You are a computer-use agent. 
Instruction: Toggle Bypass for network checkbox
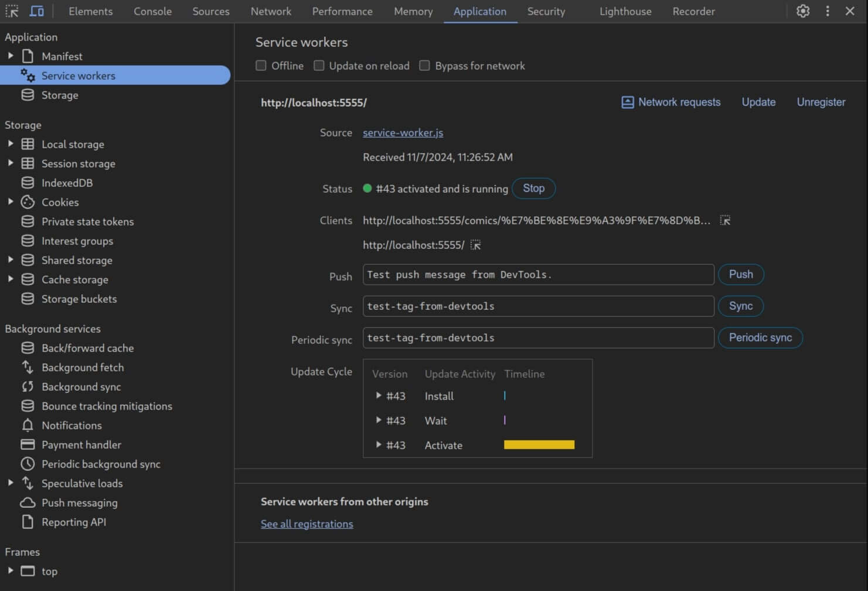tap(425, 66)
